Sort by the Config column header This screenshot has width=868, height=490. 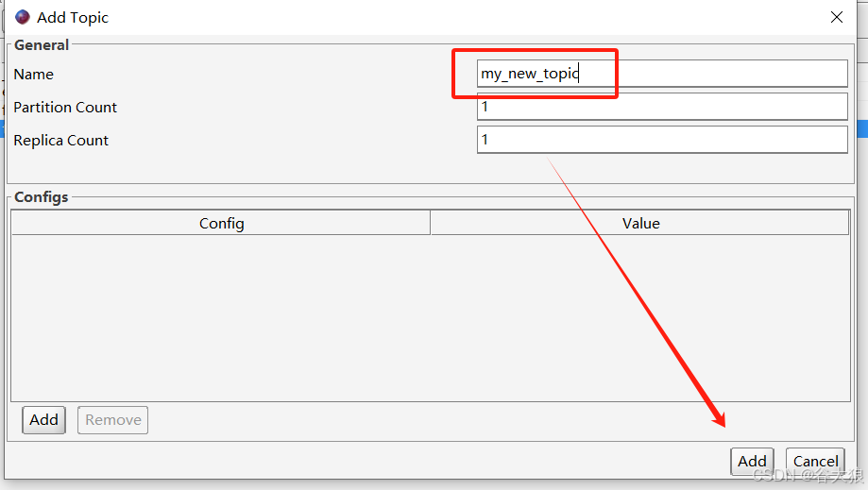point(221,223)
